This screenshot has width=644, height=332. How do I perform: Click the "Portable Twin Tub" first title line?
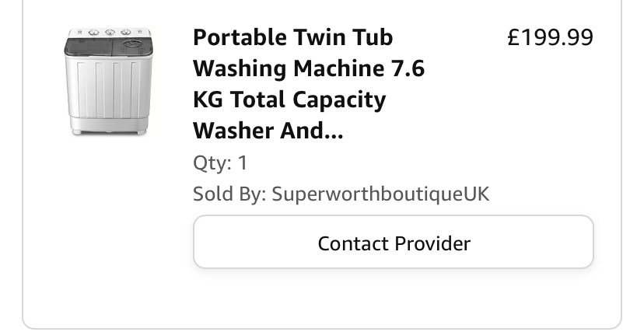pos(293,37)
